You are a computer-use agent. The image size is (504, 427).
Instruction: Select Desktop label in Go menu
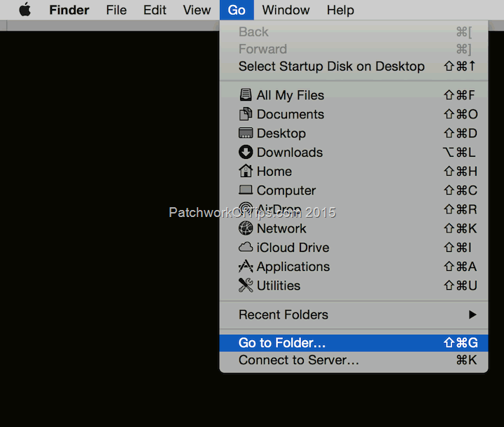[x=281, y=134]
